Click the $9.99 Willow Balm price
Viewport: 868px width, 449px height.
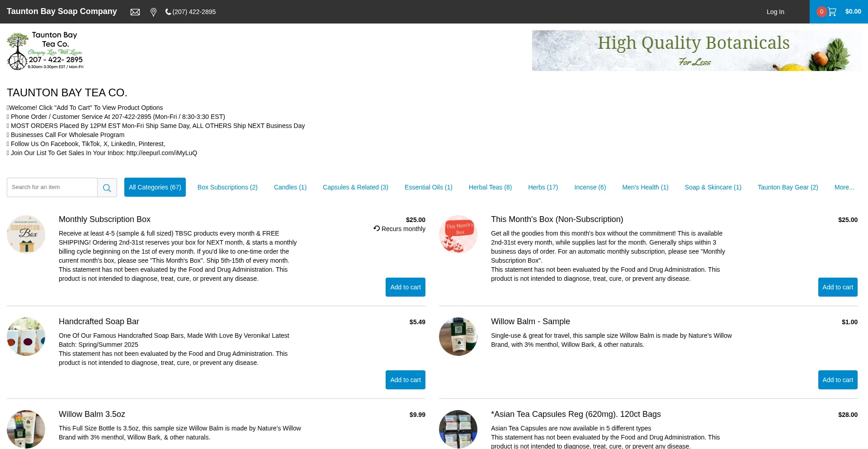click(417, 415)
